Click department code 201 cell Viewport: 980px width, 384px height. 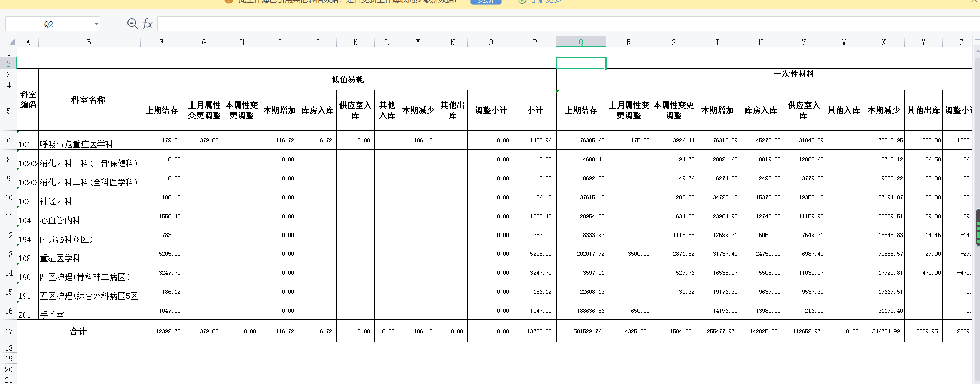(x=28, y=311)
